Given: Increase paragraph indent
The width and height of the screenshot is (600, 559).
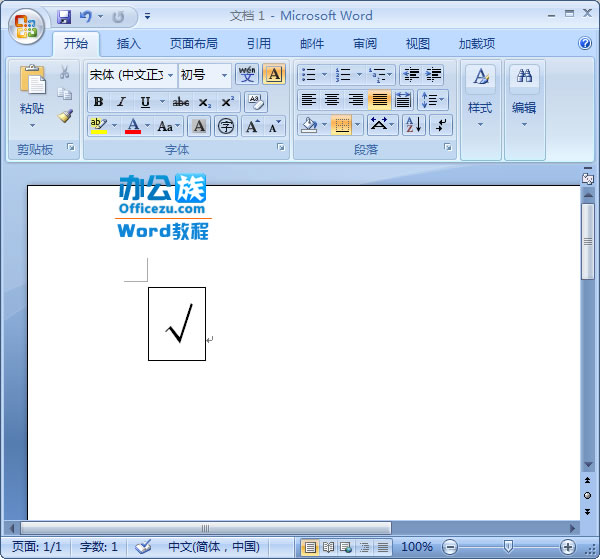Looking at the screenshot, I should (433, 75).
